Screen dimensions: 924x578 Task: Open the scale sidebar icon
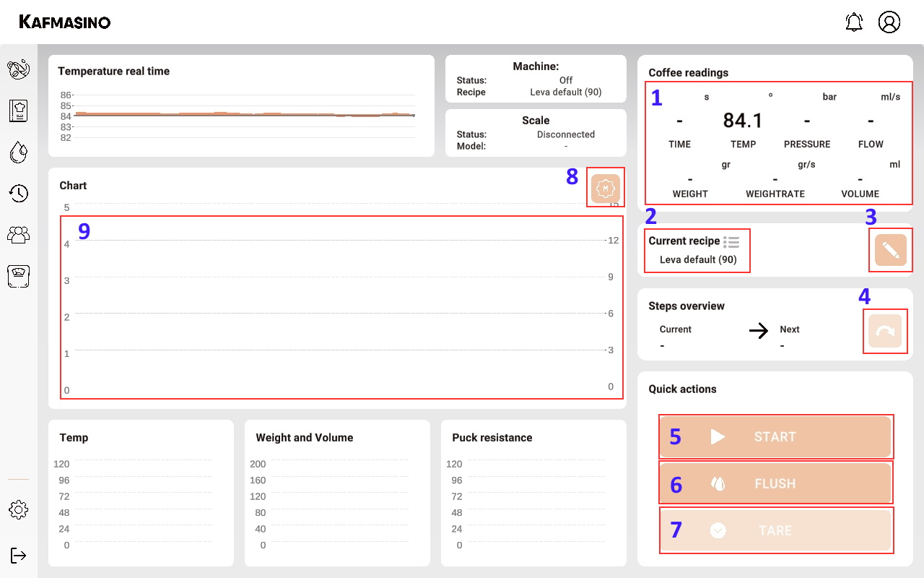point(19,276)
